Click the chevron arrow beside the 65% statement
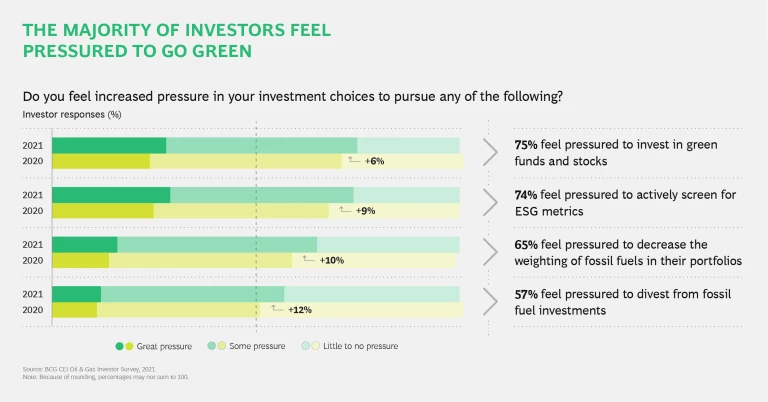 point(490,252)
